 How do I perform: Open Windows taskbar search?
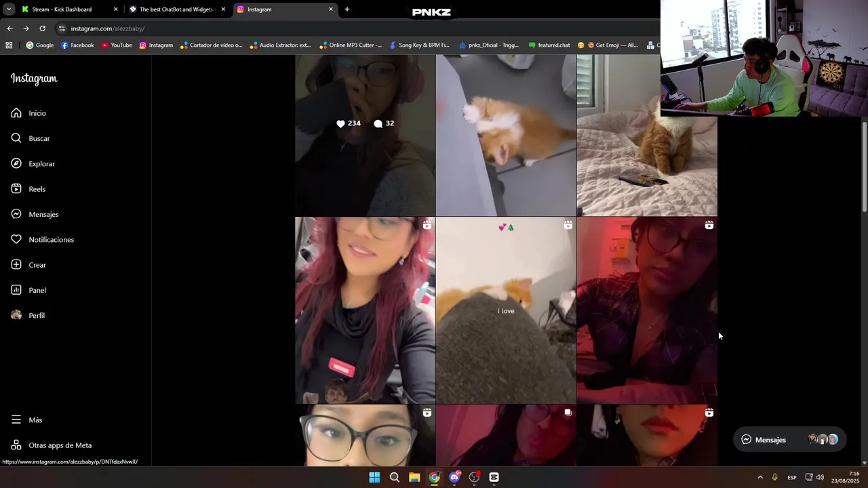394,477
